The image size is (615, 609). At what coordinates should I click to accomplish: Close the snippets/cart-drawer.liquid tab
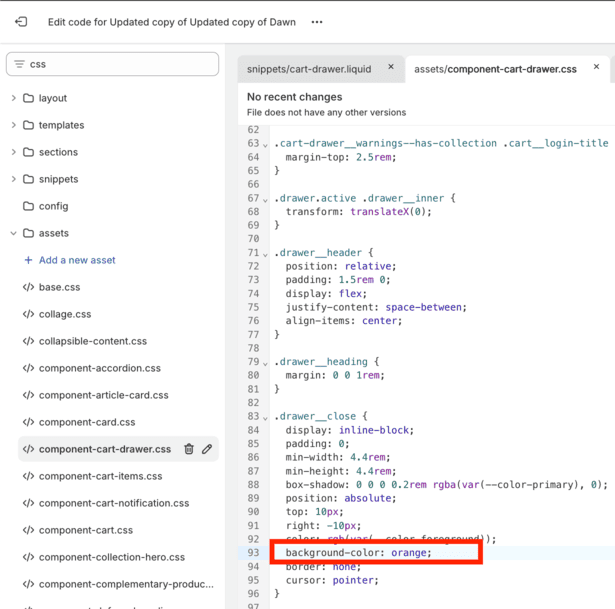391,67
